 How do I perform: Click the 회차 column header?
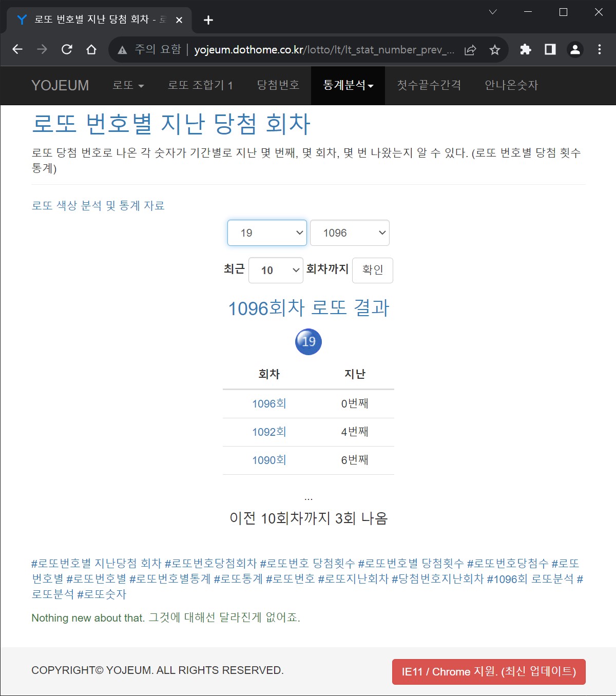[269, 374]
